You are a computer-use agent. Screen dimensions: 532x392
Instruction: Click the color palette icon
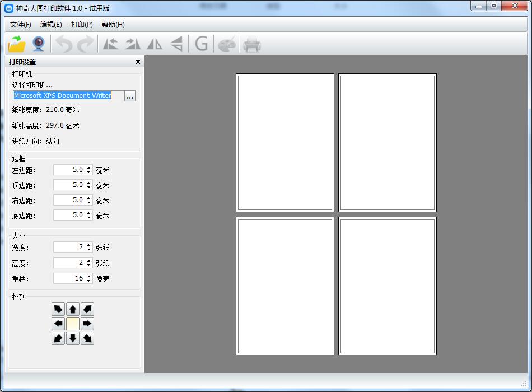(x=227, y=44)
